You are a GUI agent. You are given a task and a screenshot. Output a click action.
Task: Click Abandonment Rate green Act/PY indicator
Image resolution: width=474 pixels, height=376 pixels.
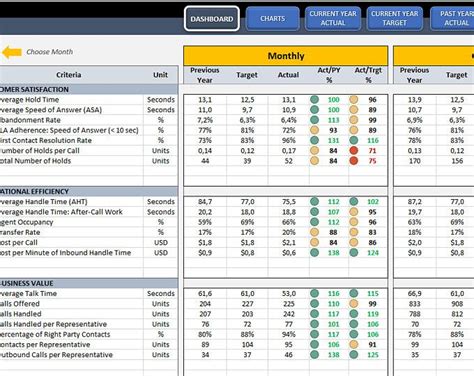(314, 120)
